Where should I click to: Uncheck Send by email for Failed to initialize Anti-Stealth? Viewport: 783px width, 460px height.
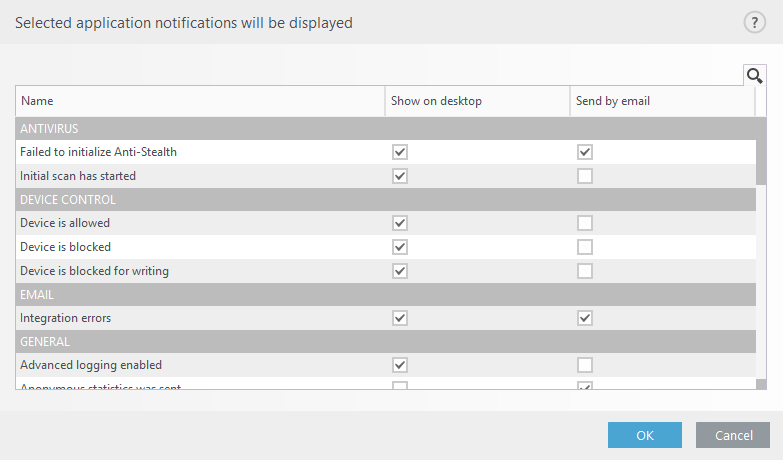(x=585, y=152)
